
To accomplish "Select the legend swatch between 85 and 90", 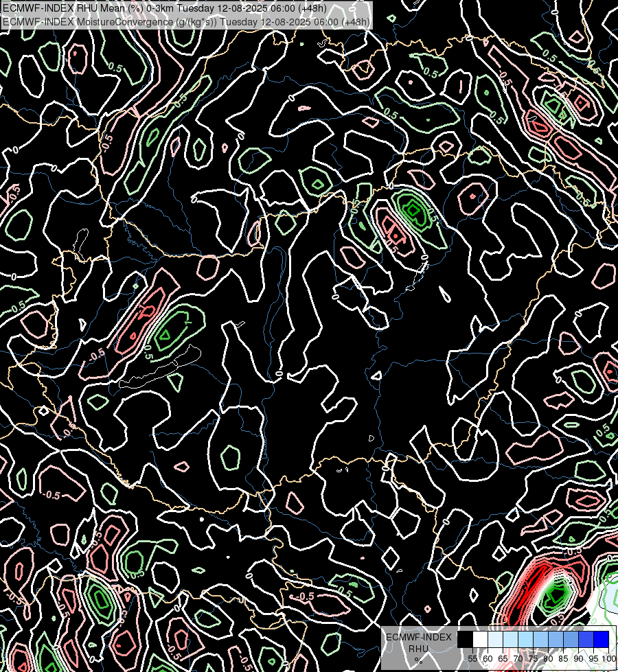I will coord(571,639).
